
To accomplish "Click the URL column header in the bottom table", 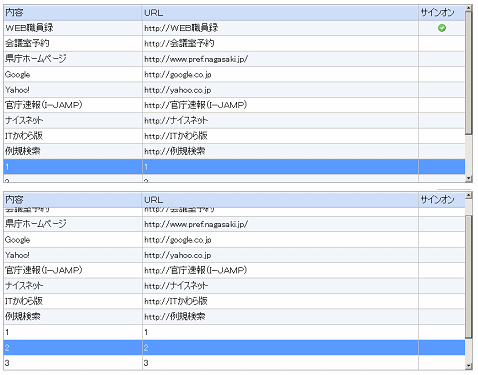I will point(280,200).
